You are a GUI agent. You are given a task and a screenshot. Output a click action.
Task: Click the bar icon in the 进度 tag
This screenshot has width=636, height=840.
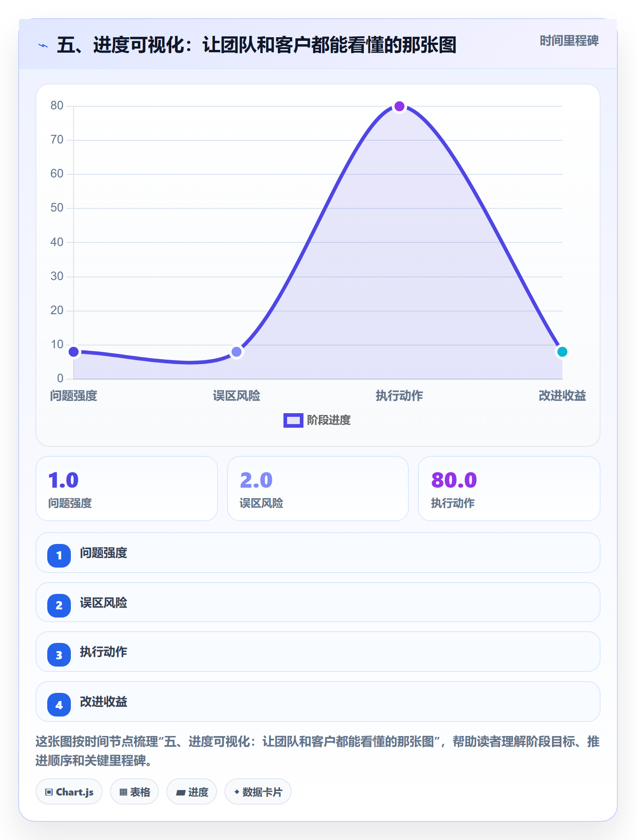[x=181, y=793]
